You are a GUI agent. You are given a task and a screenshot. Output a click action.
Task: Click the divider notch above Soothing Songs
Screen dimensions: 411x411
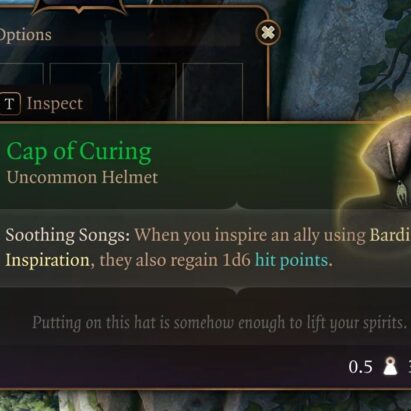click(236, 206)
